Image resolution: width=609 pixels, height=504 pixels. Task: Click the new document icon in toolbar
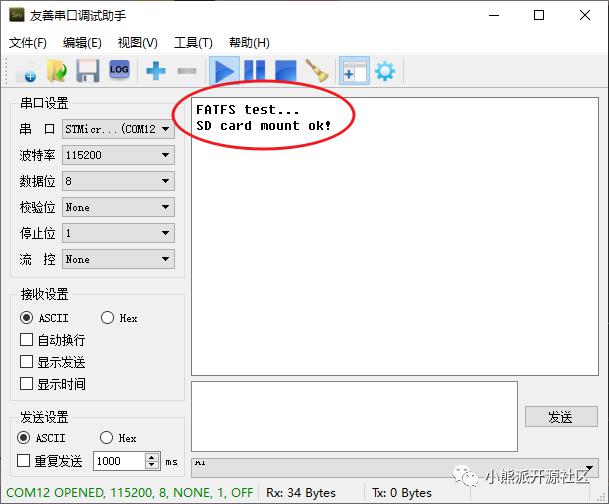pyautogui.click(x=26, y=71)
